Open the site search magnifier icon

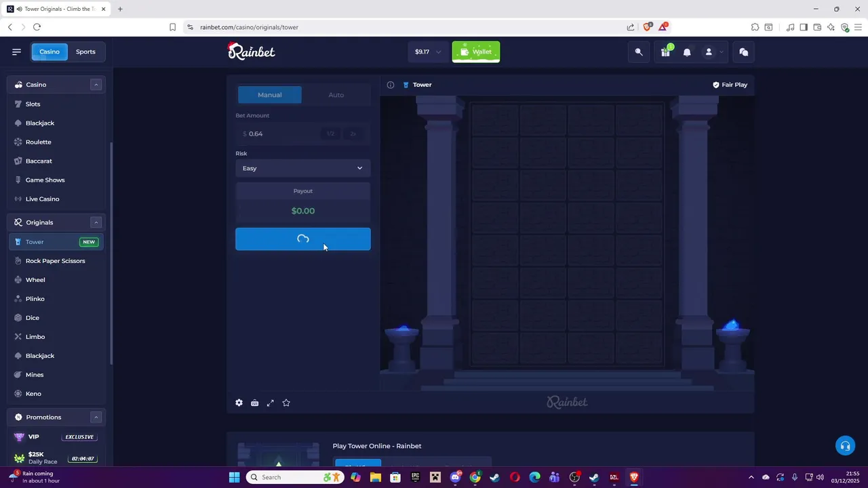click(x=639, y=52)
